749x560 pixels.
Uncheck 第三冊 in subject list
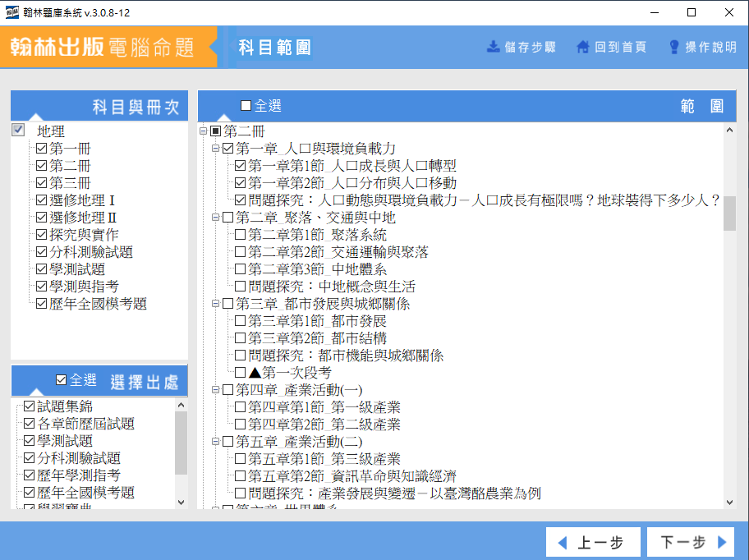pos(42,183)
